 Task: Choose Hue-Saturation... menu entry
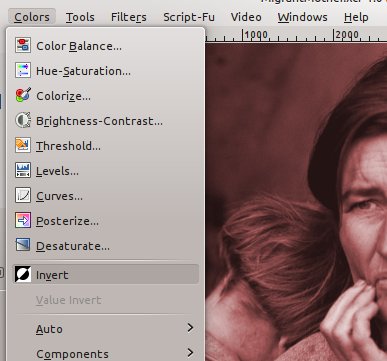coord(106,71)
